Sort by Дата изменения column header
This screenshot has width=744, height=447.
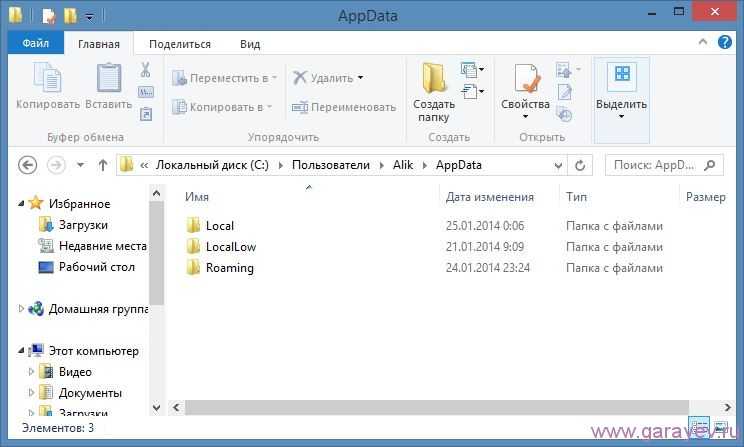pos(490,197)
